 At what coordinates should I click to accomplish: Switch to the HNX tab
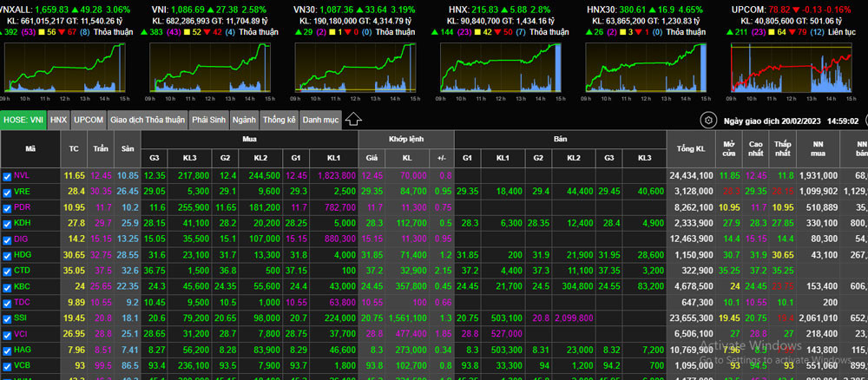click(58, 120)
